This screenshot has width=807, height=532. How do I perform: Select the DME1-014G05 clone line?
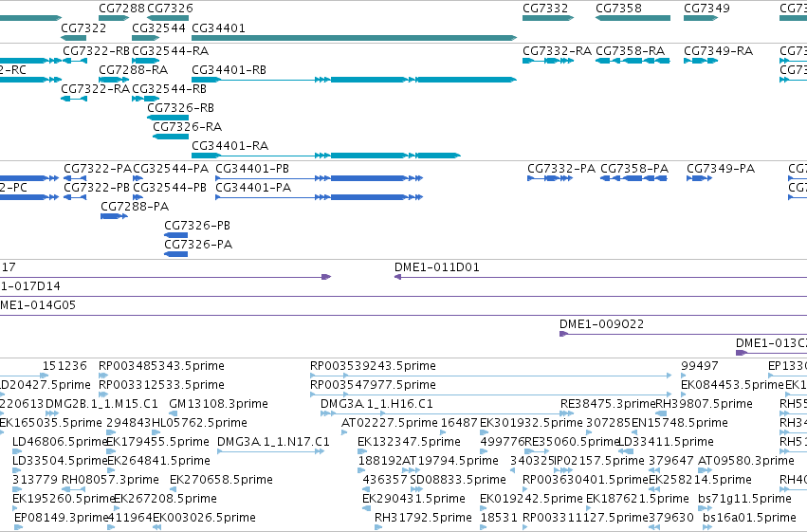click(x=404, y=315)
